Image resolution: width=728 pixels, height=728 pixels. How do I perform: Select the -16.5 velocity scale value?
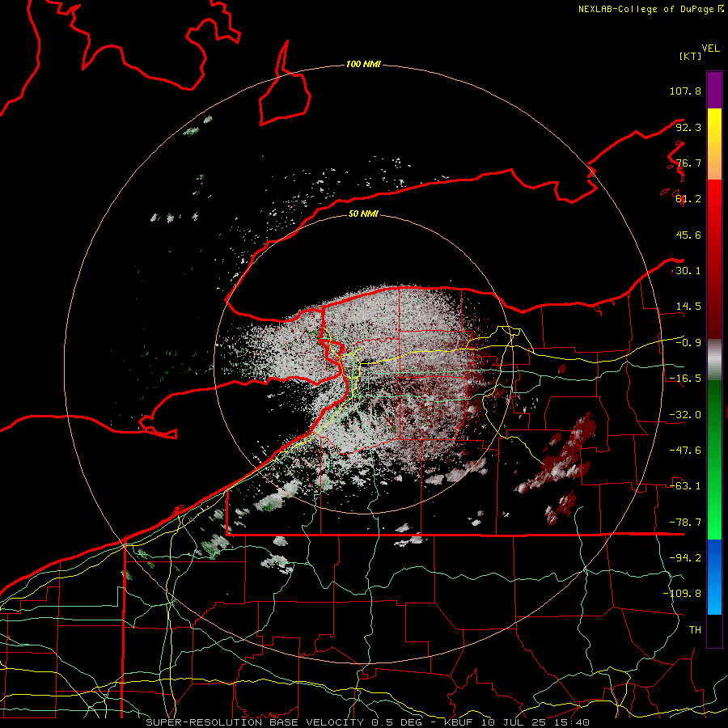tap(685, 379)
